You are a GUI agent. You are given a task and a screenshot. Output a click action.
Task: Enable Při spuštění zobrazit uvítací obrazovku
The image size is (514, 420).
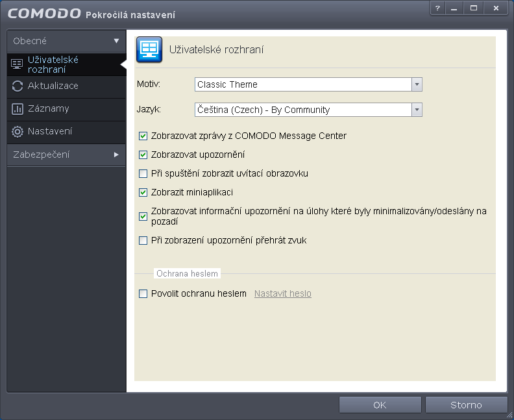(x=143, y=174)
